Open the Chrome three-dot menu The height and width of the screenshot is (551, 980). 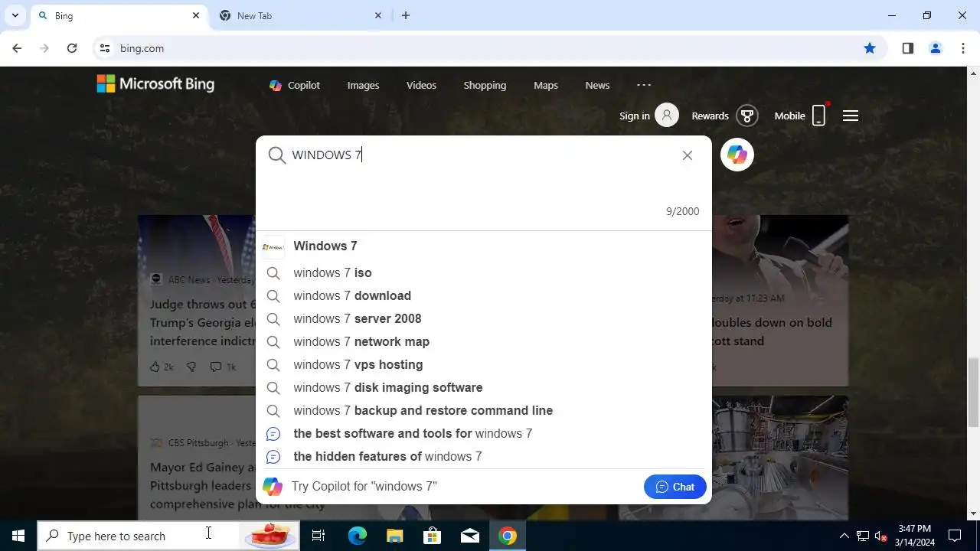[963, 48]
